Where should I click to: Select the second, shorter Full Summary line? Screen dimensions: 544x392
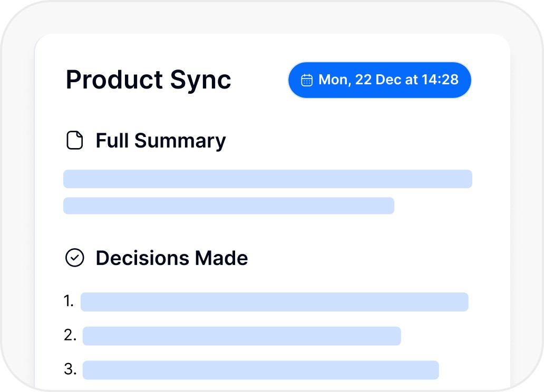click(x=228, y=205)
